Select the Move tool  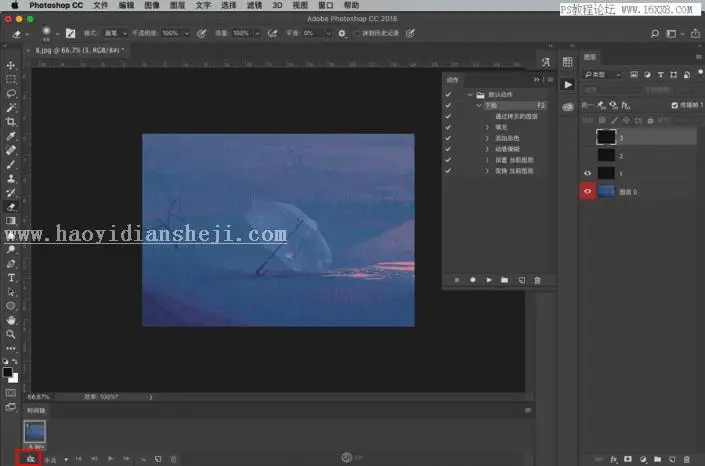coord(11,65)
